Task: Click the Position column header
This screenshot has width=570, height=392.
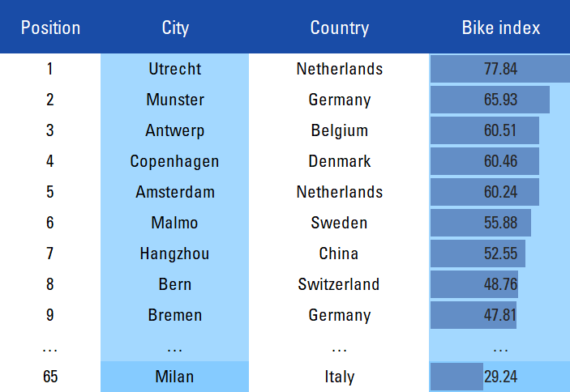Action: tap(50, 28)
